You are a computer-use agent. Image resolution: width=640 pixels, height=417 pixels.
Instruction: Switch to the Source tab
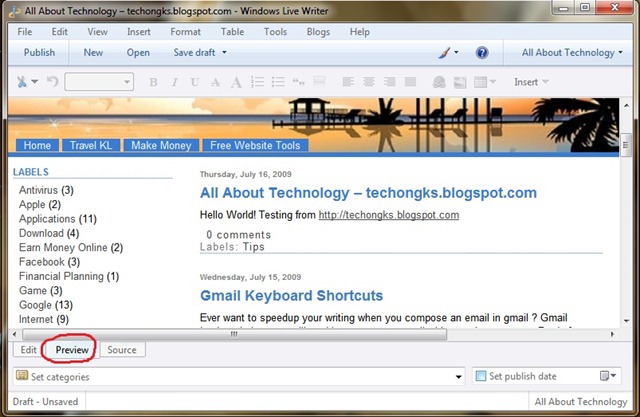pyautogui.click(x=122, y=350)
